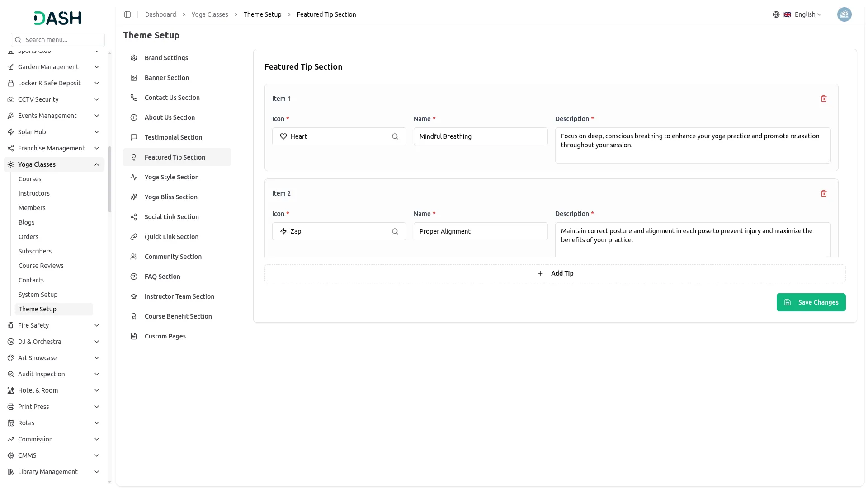Image resolution: width=868 pixels, height=488 pixels.
Task: Open the user avatar menu
Action: pos(844,14)
